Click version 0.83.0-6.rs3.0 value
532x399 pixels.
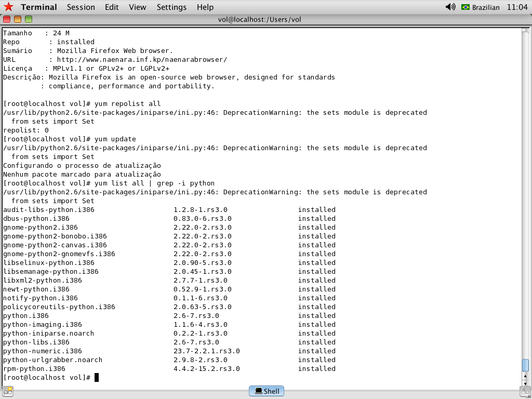203,219
